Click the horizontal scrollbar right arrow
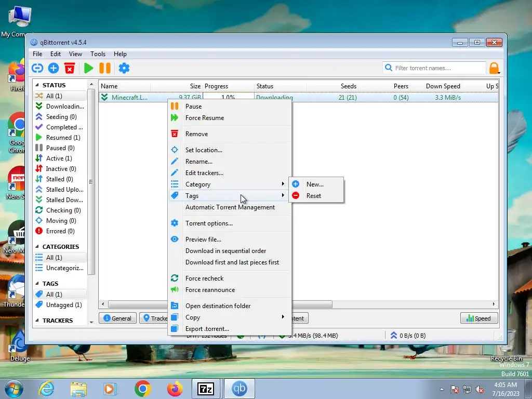Screen dimensions: 532x399 [x=494, y=304]
